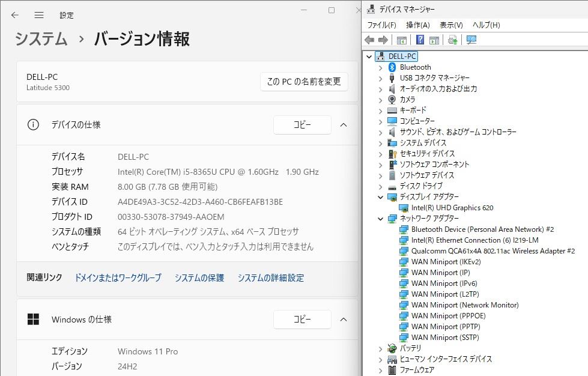This screenshot has width=588, height=376.
Task: Click the Human Interface Devices icon
Action: [392, 359]
